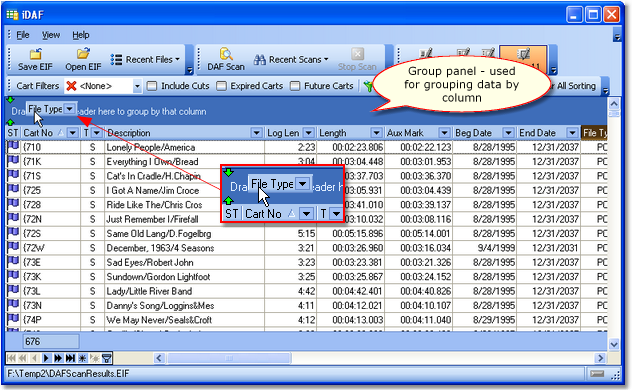Click the vertical scrollbar down arrow
Image resolution: width=632 pixels, height=392 pixels.
tap(613, 344)
